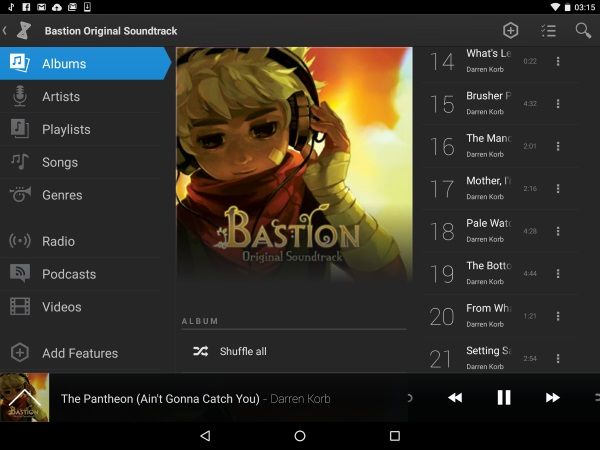Open the Radio section
Screen dimensions: 600x450
click(80, 241)
